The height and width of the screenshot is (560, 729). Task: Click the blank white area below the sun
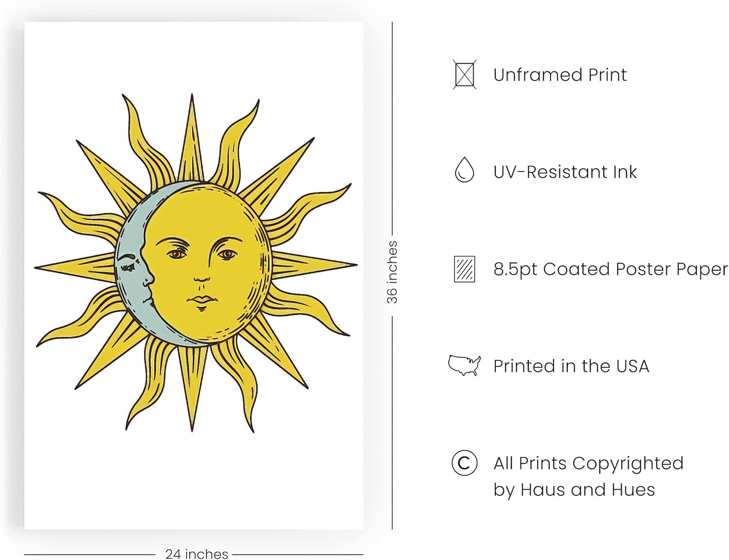click(x=193, y=481)
